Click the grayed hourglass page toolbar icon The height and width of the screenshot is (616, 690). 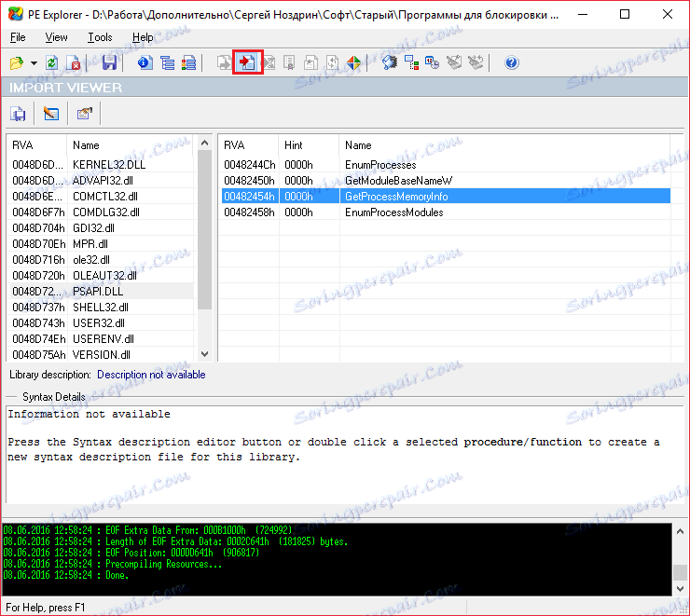(269, 62)
